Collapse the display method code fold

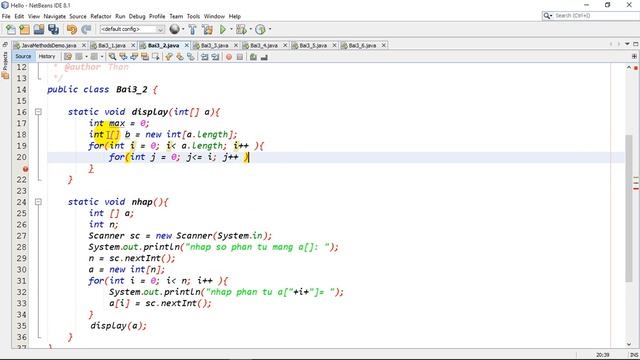click(38, 111)
